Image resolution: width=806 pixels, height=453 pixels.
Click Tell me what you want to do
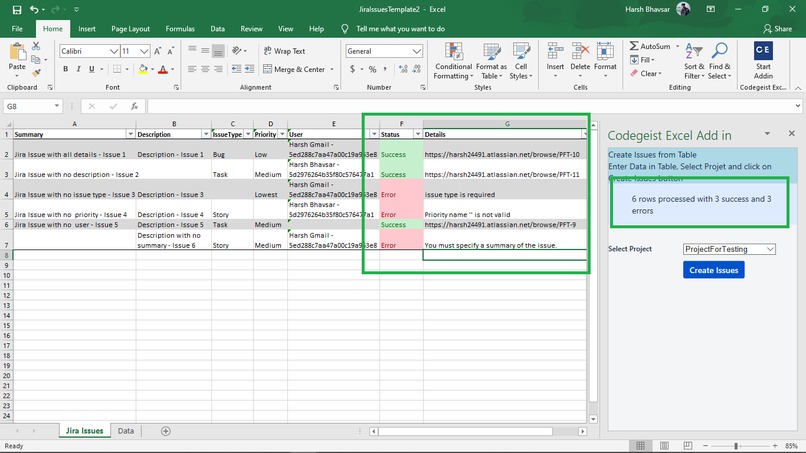pos(400,29)
